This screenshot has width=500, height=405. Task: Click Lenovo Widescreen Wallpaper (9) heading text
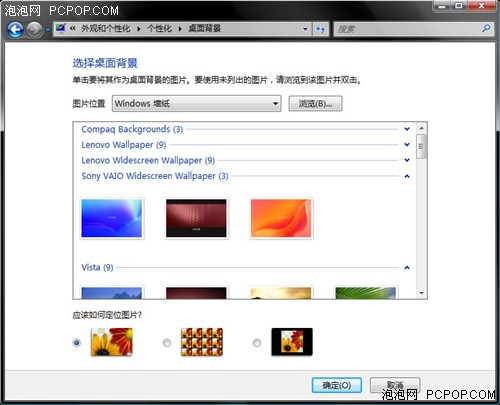pyautogui.click(x=148, y=160)
